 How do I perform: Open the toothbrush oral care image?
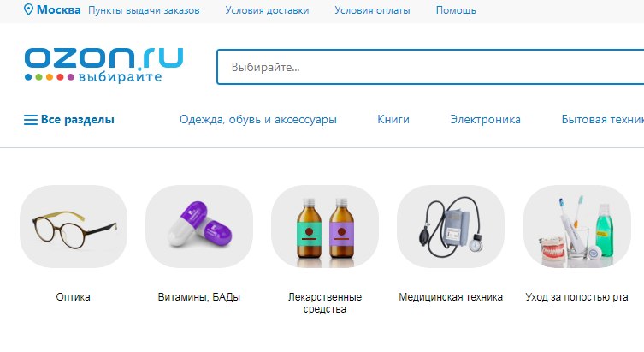pyautogui.click(x=577, y=227)
